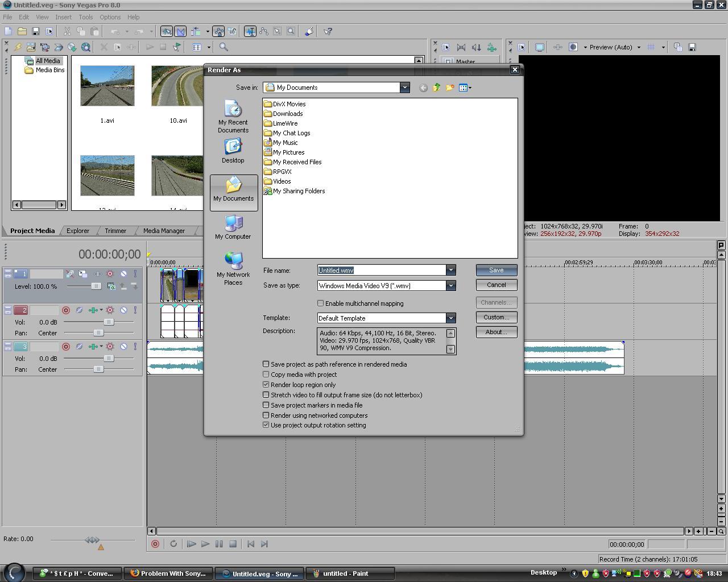Screen dimensions: 728x582
Task: Open the Insert menu
Action: [x=63, y=17]
